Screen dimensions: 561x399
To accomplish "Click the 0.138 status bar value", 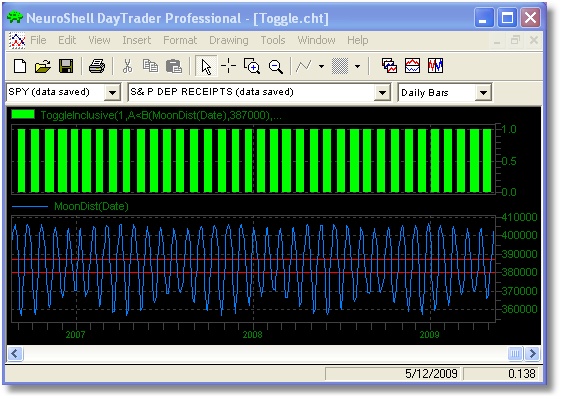I will pos(522,374).
